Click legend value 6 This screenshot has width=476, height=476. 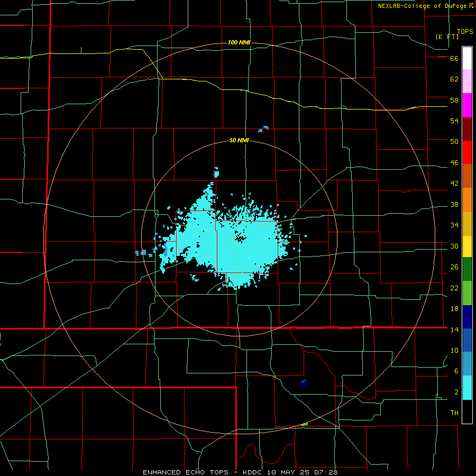click(x=456, y=371)
